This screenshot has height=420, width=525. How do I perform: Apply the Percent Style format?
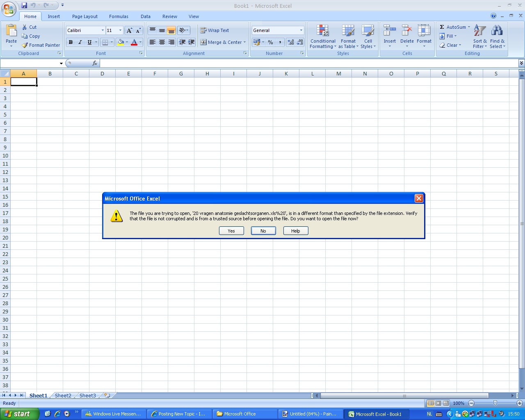click(x=270, y=42)
